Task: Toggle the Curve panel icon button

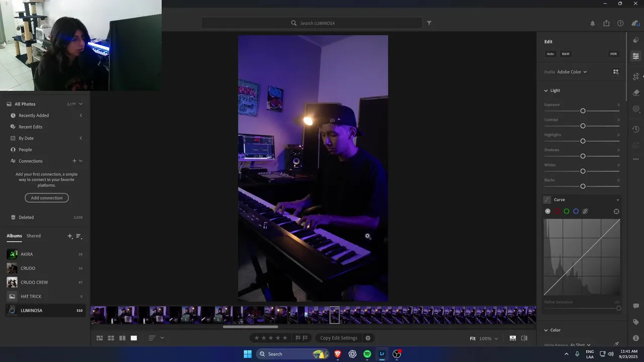Action: point(547,200)
